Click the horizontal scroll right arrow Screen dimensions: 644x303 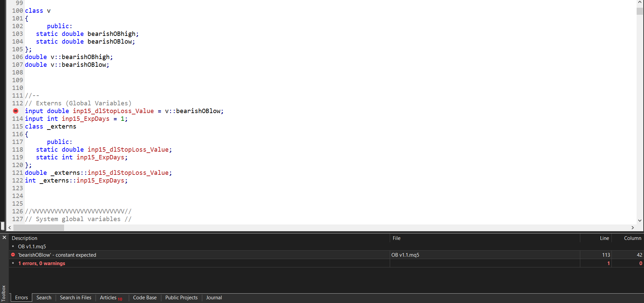(633, 228)
